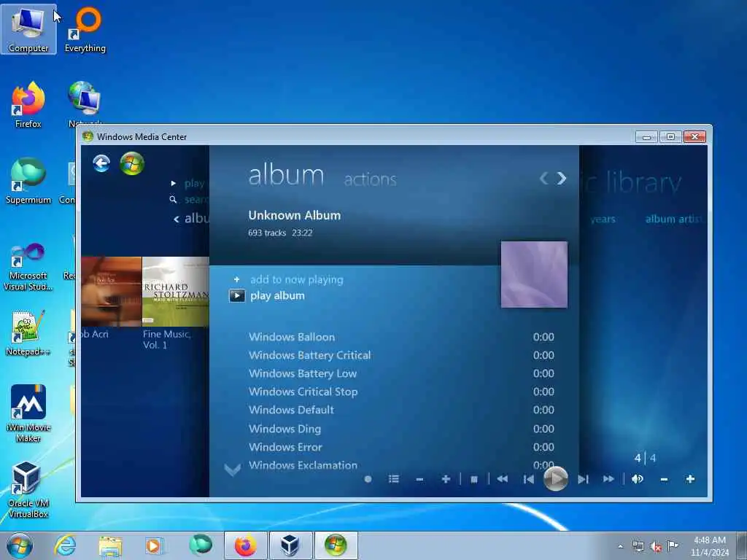The width and height of the screenshot is (747, 560).
Task: Select track Windows Critical Stop
Action: coord(401,392)
